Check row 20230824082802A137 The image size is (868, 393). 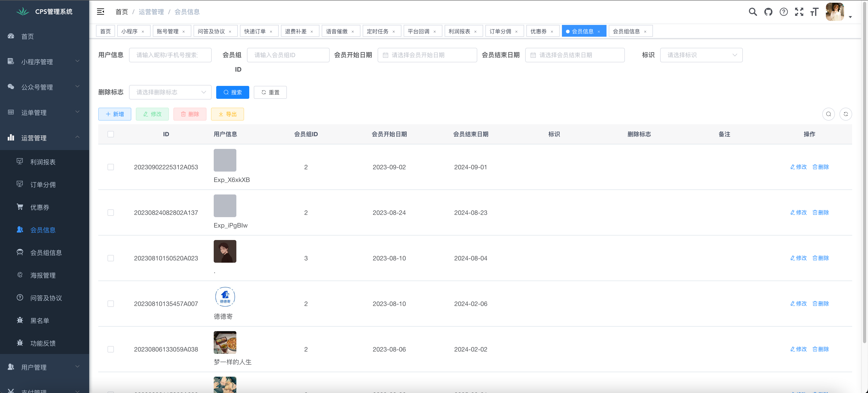[110, 213]
